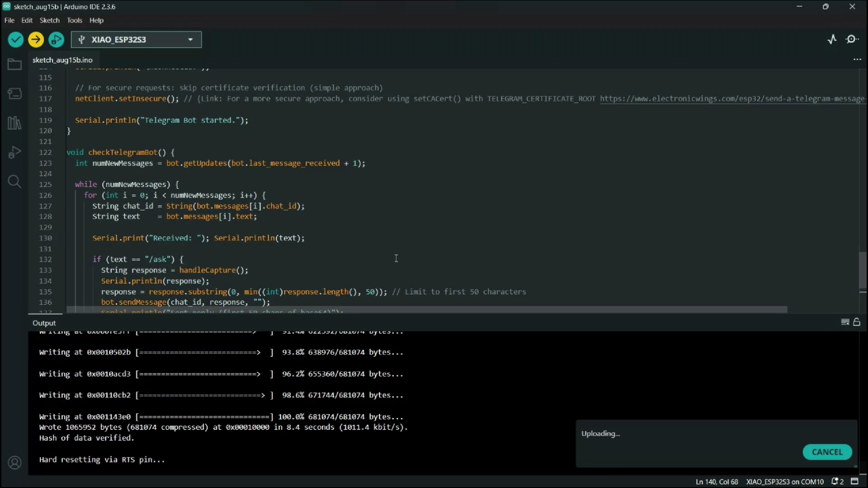Image resolution: width=868 pixels, height=488 pixels.
Task: Click the "For secure requests" comment line
Action: coord(229,88)
